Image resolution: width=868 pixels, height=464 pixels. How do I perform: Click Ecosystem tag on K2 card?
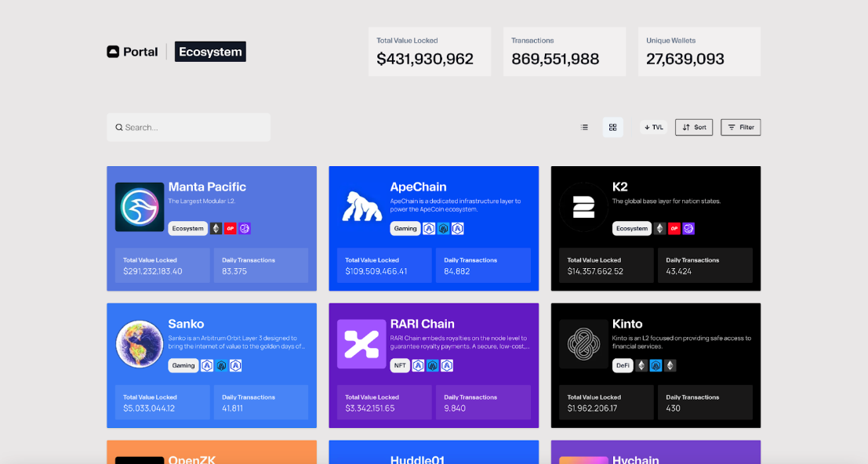(x=632, y=228)
